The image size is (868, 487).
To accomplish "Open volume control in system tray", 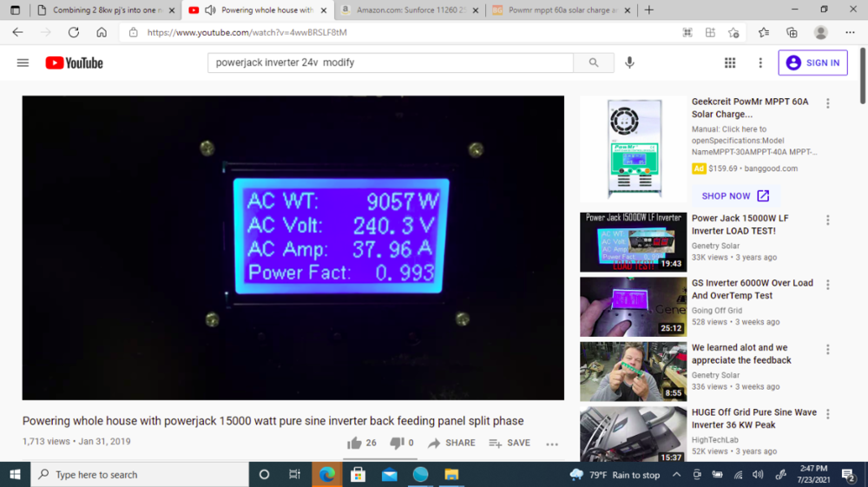I will click(758, 474).
